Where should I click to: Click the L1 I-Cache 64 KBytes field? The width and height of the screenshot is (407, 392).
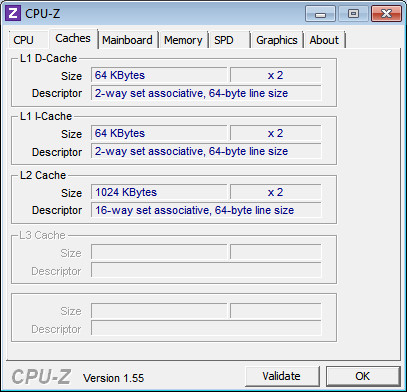[x=159, y=133]
